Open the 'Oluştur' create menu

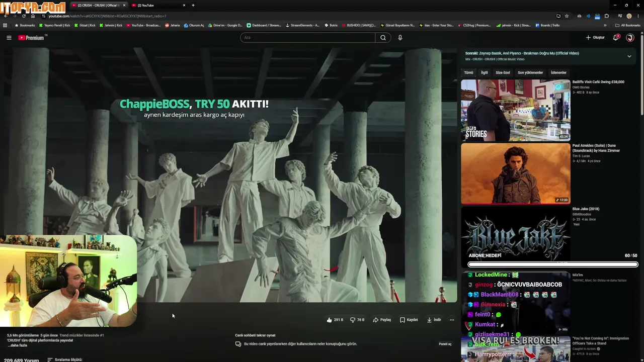point(595,38)
